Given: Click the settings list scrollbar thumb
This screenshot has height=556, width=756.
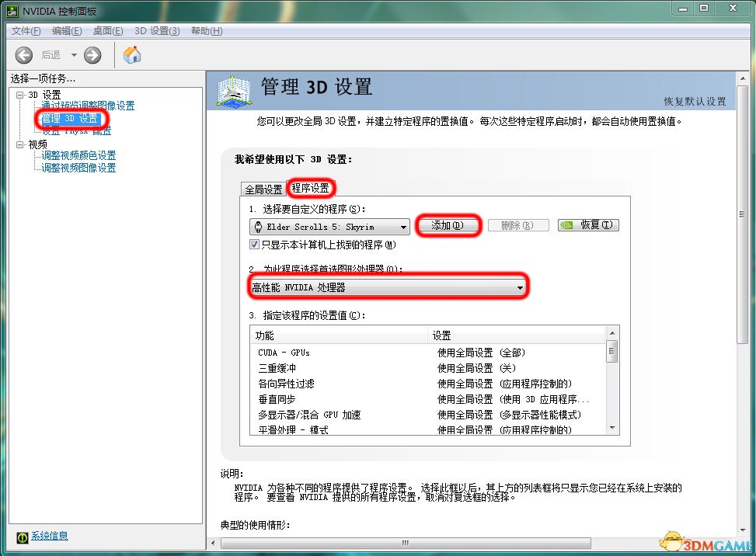Looking at the screenshot, I should click(611, 351).
